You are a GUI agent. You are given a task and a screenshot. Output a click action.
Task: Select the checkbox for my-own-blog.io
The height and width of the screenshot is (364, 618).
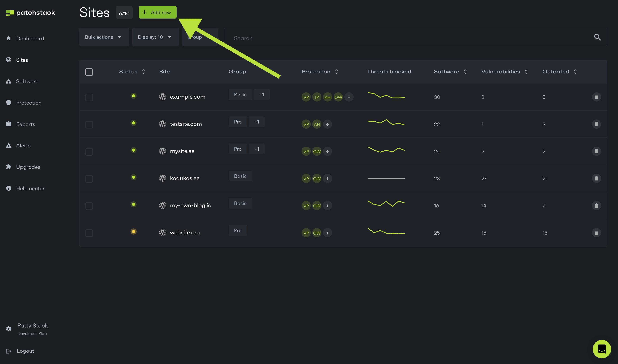click(89, 206)
